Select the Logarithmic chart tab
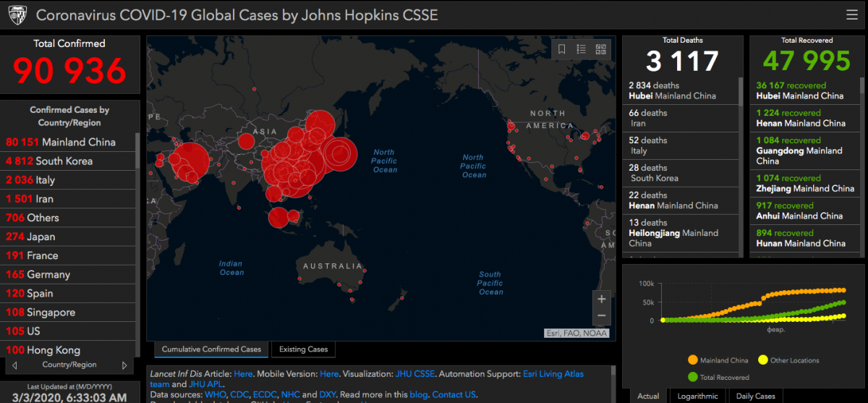Screen dimensions: 868x403 (x=698, y=396)
